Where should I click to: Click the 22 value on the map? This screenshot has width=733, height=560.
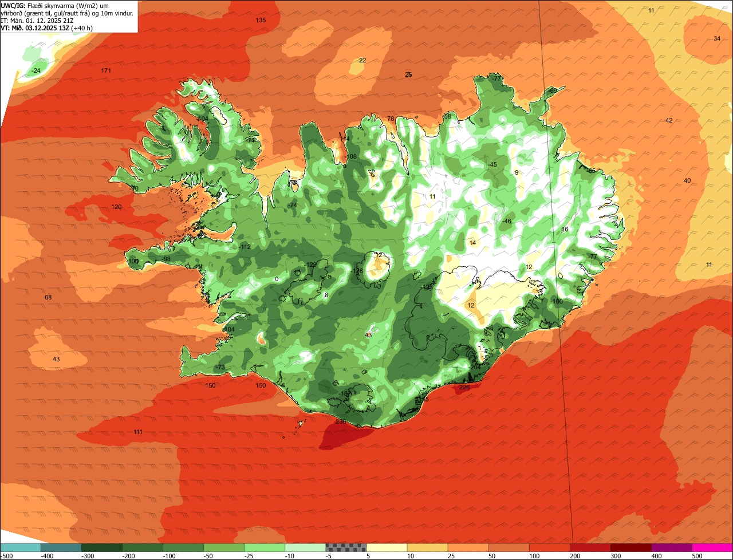(x=362, y=60)
